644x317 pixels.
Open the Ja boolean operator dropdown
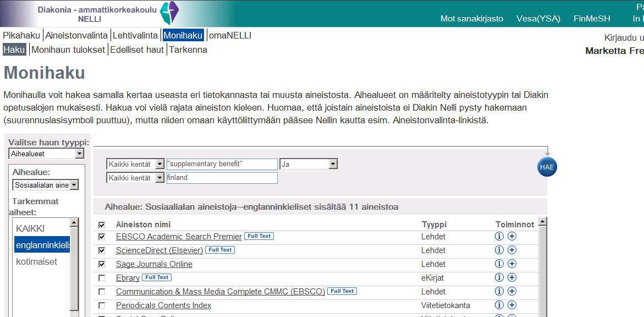(x=309, y=164)
